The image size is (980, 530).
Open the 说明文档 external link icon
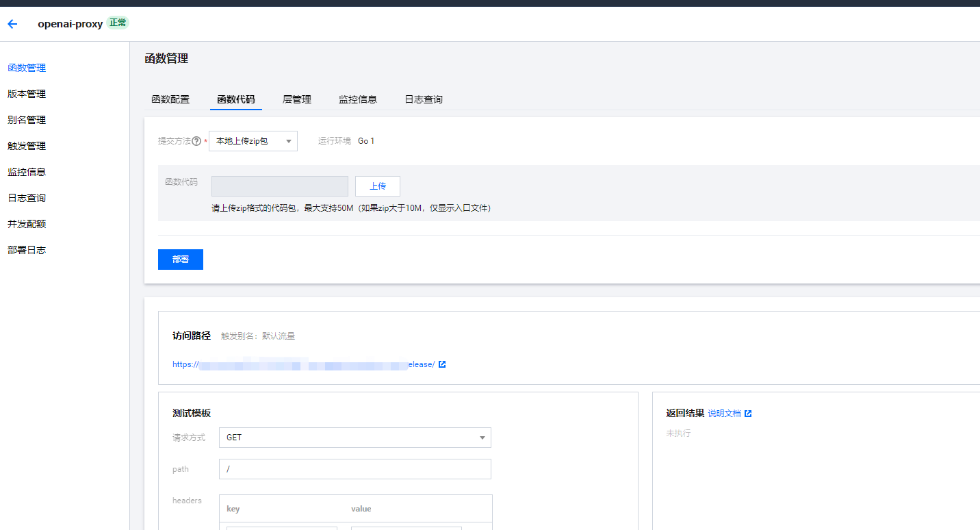coord(748,414)
